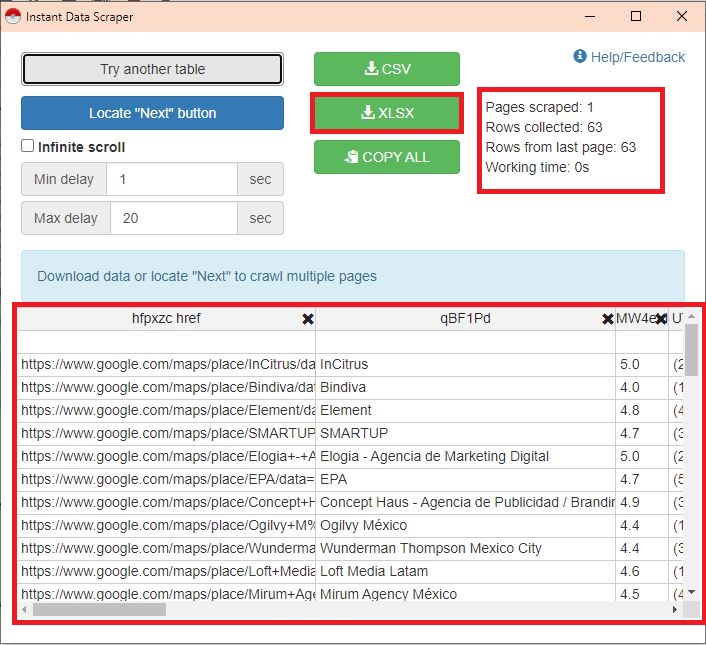Click the Bindiva Google Maps URL cell

pos(167,388)
